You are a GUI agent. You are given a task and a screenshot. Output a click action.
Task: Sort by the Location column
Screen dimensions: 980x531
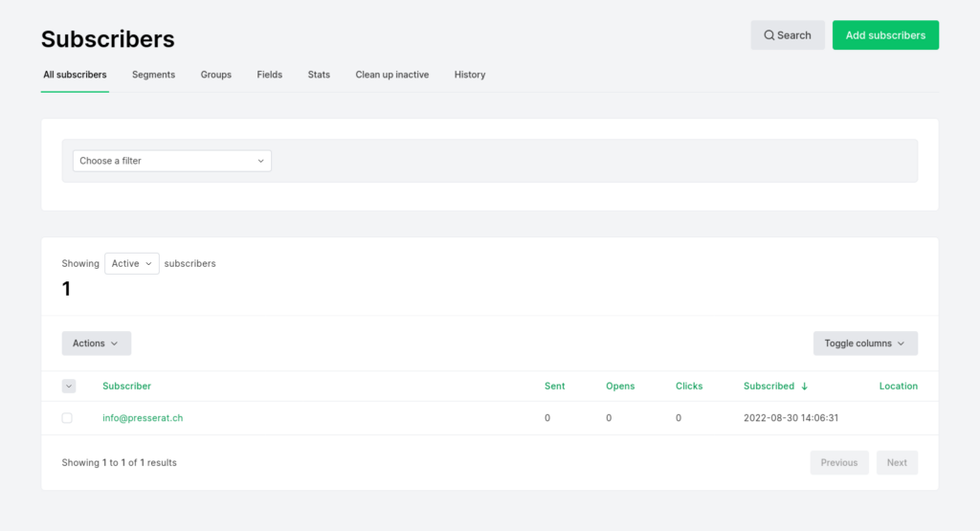[898, 387]
